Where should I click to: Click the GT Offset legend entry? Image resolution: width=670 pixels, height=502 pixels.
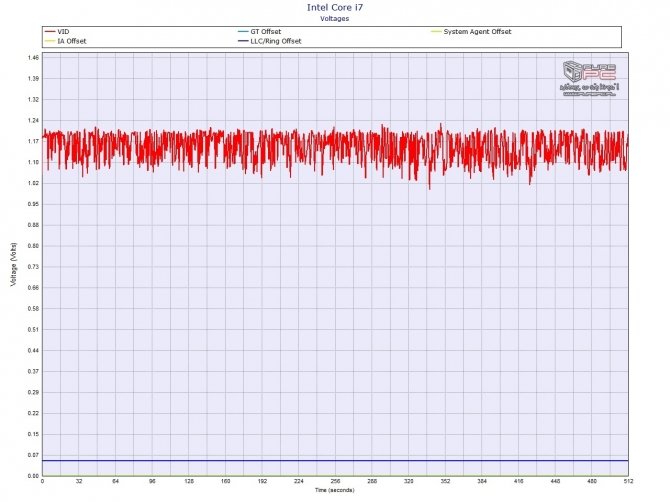point(259,32)
